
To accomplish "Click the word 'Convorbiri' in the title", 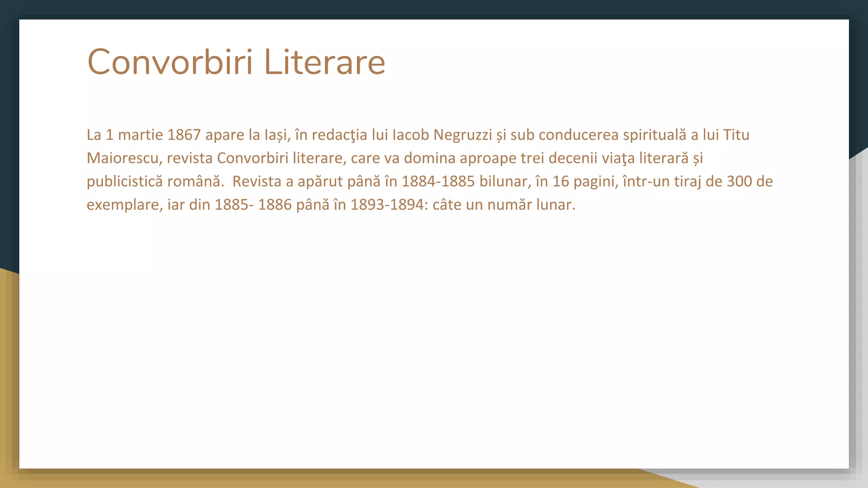I will pyautogui.click(x=170, y=62).
